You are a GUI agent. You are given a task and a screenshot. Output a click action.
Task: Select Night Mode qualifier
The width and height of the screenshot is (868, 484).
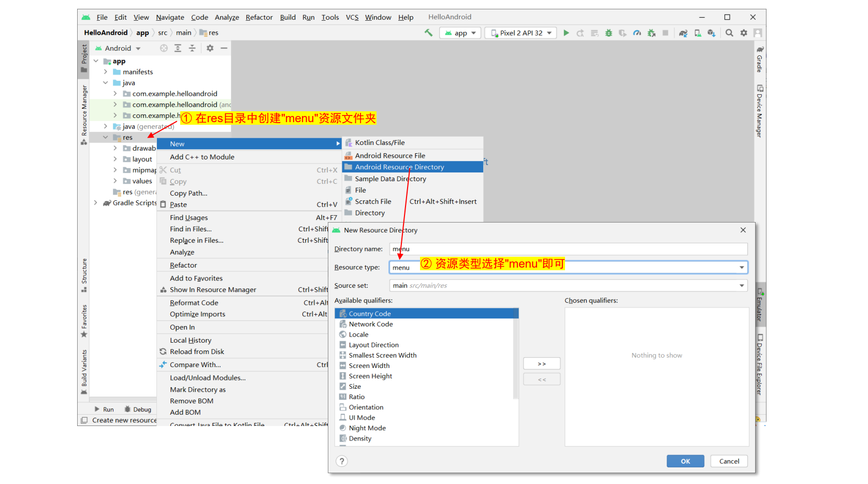click(x=425, y=428)
